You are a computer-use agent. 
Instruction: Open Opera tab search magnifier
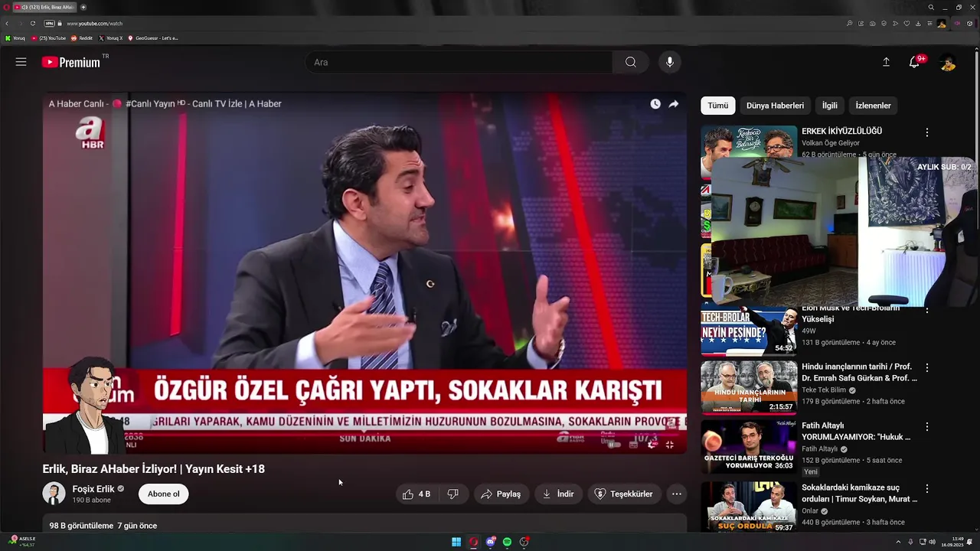[931, 7]
